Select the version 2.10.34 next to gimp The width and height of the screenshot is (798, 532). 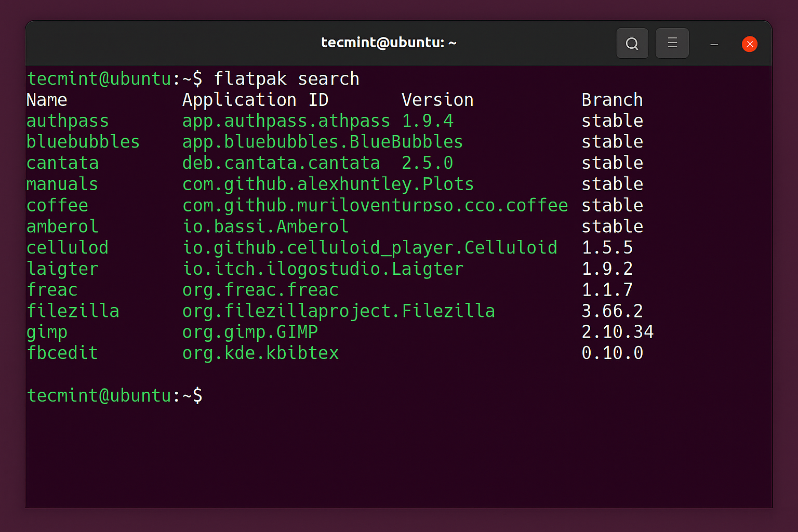[617, 331]
